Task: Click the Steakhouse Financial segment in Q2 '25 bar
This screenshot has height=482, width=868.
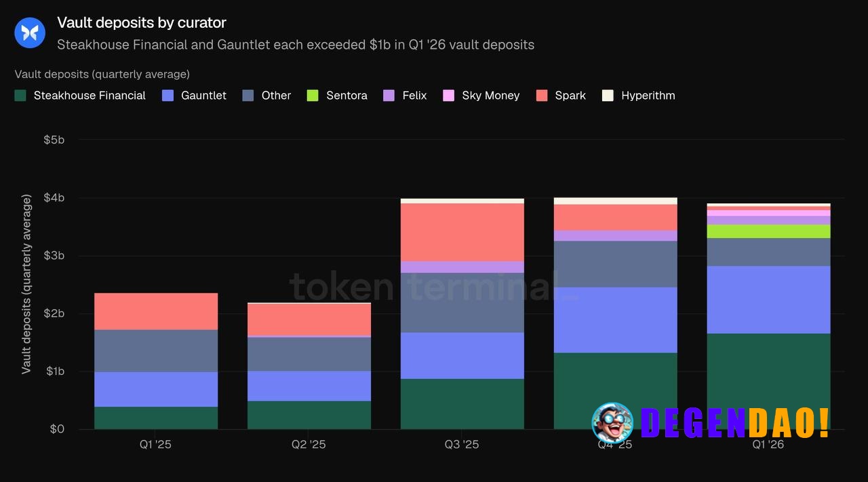Action: (309, 416)
